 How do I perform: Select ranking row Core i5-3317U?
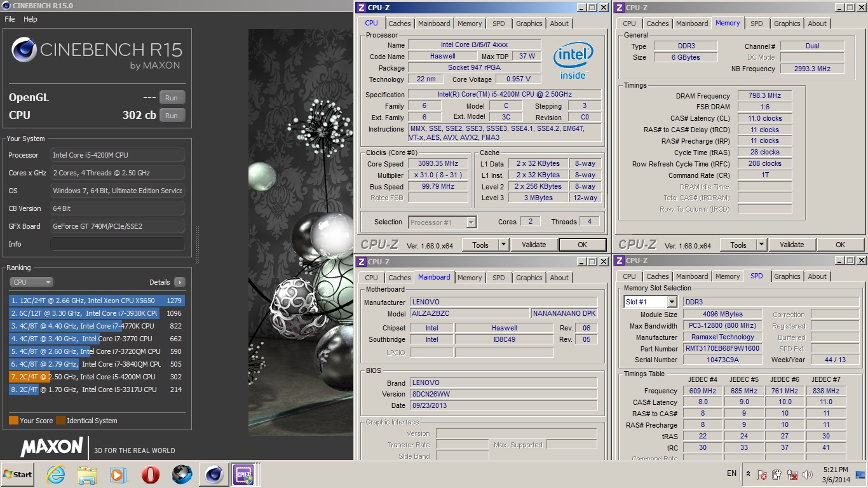tap(97, 390)
